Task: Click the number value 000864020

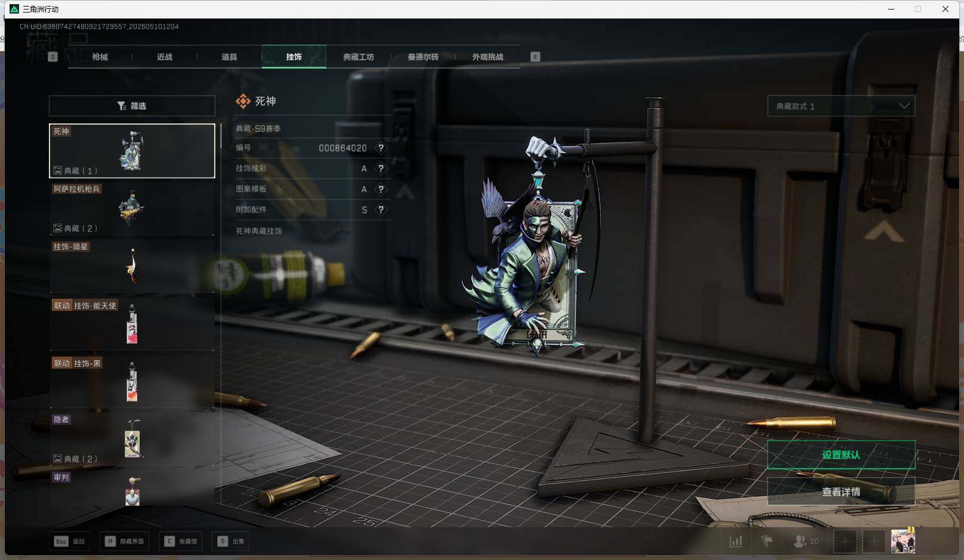Action: click(x=342, y=148)
